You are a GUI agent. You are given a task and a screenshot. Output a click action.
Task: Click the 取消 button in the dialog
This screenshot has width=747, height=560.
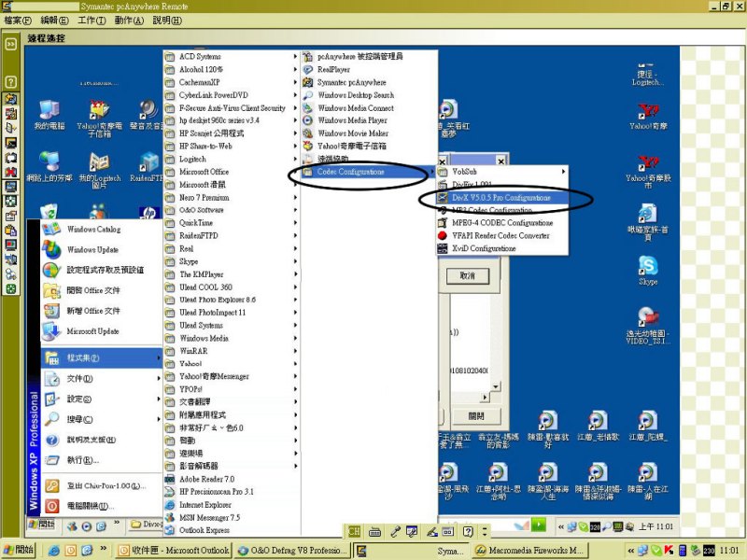[x=468, y=275]
